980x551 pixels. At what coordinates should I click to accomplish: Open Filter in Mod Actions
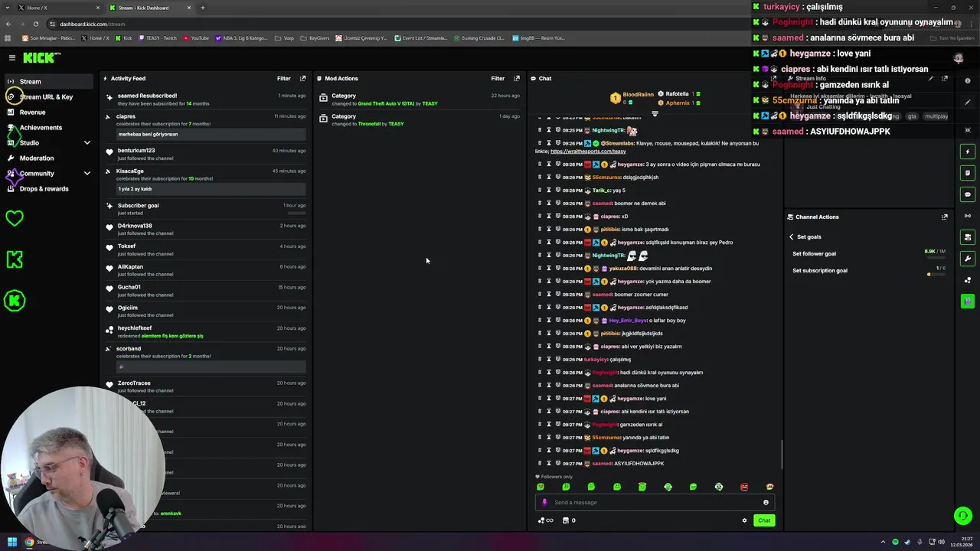(498, 78)
